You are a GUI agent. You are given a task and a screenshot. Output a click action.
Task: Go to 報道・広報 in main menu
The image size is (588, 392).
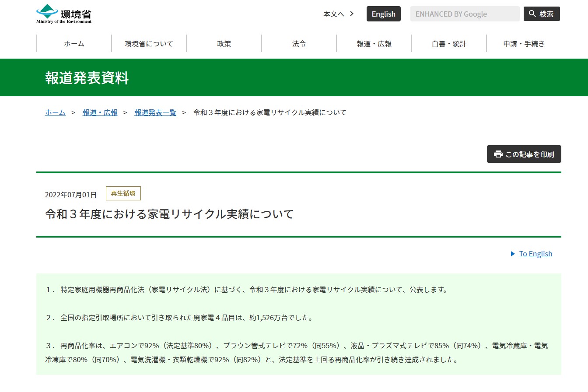point(374,44)
